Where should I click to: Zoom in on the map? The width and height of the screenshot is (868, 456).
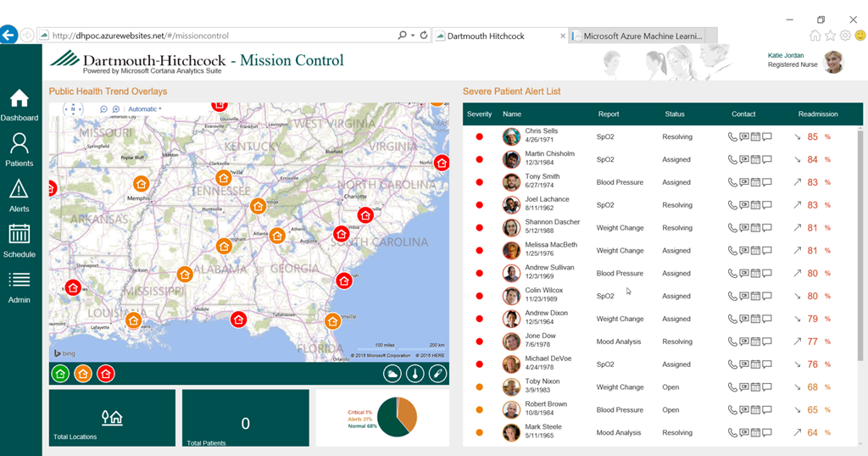115,109
